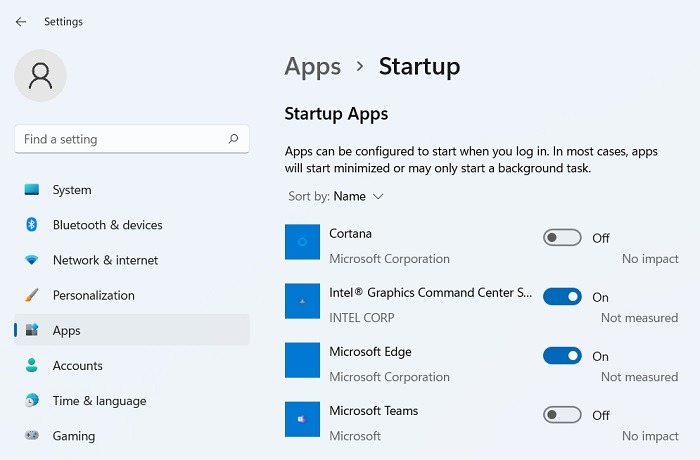Screen dimensions: 700x460
Task: Click the Startup breadcrumb heading
Action: click(x=419, y=67)
